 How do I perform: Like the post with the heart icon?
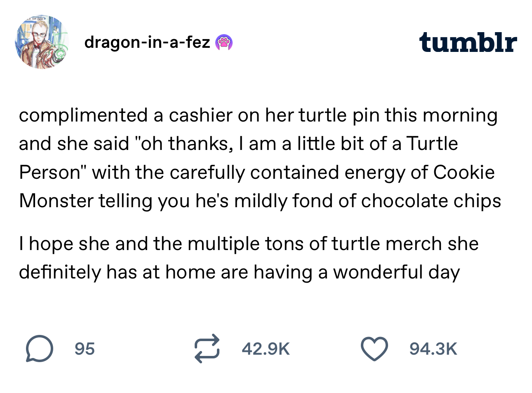point(374,349)
